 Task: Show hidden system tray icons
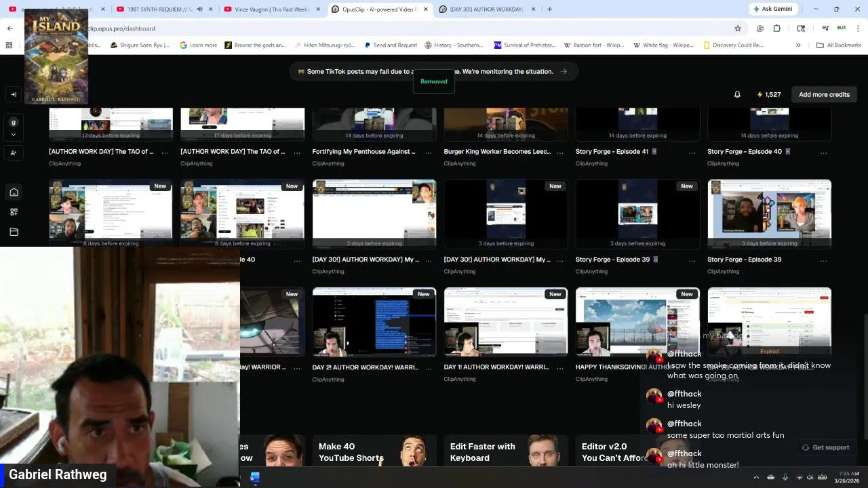click(756, 477)
